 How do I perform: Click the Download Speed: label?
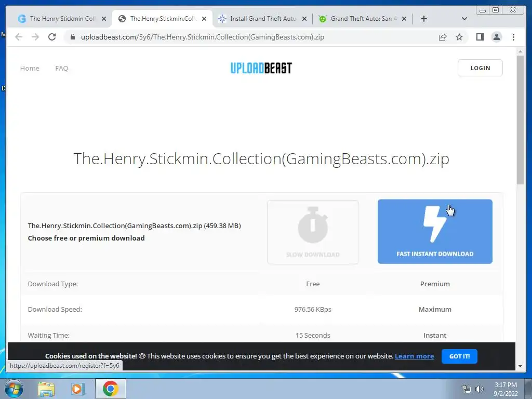(55, 310)
